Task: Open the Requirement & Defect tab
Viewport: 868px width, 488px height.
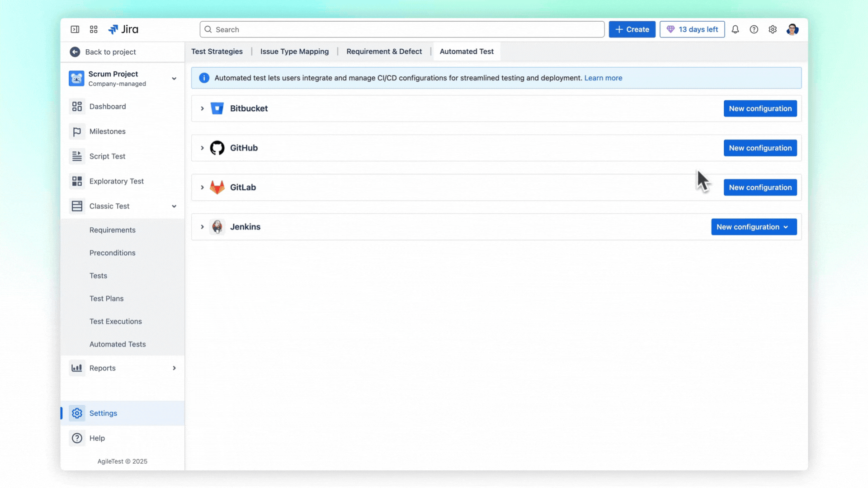Action: click(x=384, y=51)
